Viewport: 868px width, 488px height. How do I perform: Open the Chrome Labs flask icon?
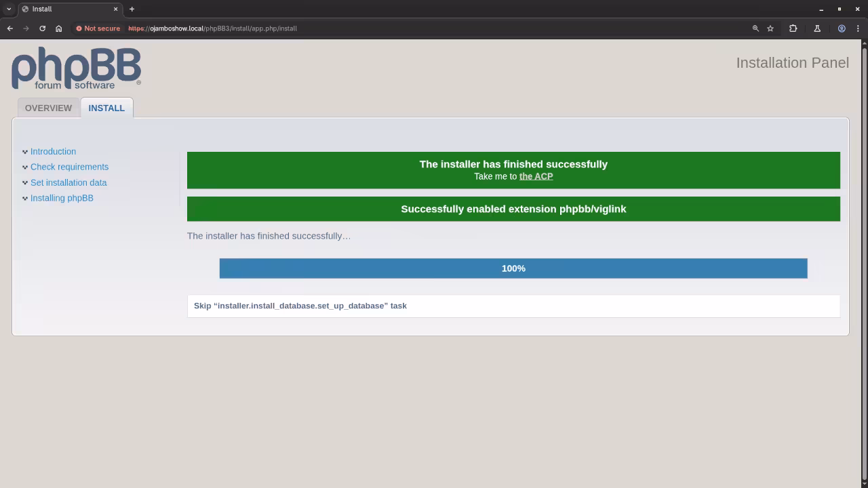pyautogui.click(x=817, y=28)
